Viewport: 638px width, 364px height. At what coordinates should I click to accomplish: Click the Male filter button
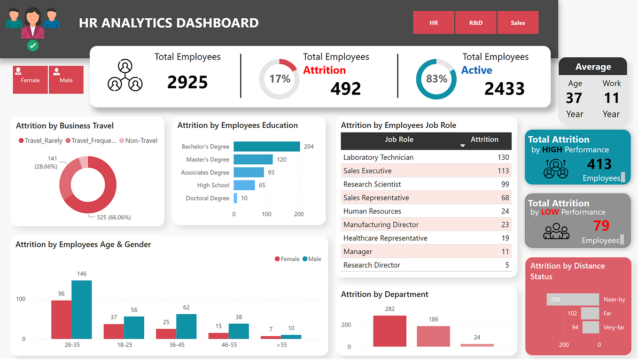[x=66, y=80]
